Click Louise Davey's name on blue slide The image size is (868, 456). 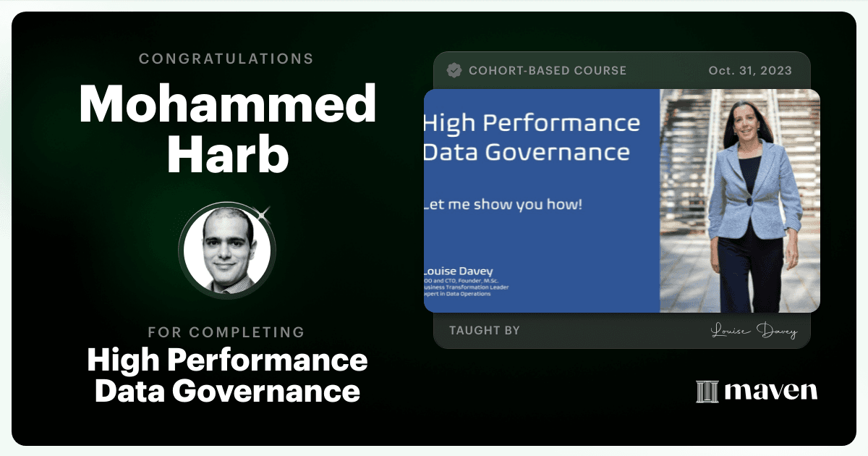[459, 271]
